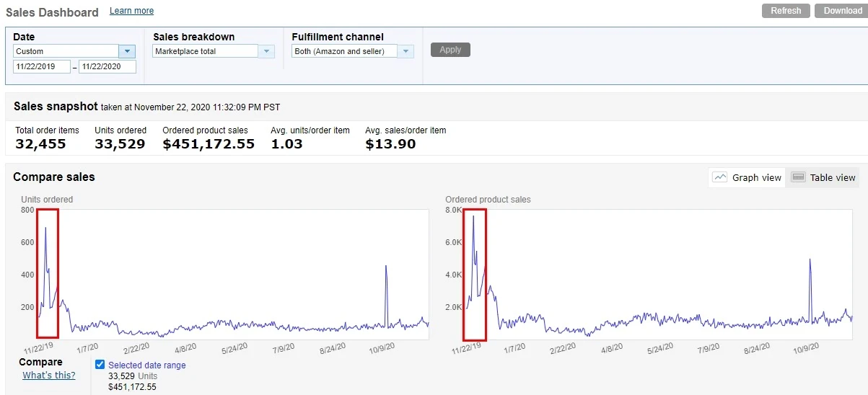This screenshot has width=868, height=395.
Task: Click the Units ordered value 33,529
Action: [x=120, y=144]
